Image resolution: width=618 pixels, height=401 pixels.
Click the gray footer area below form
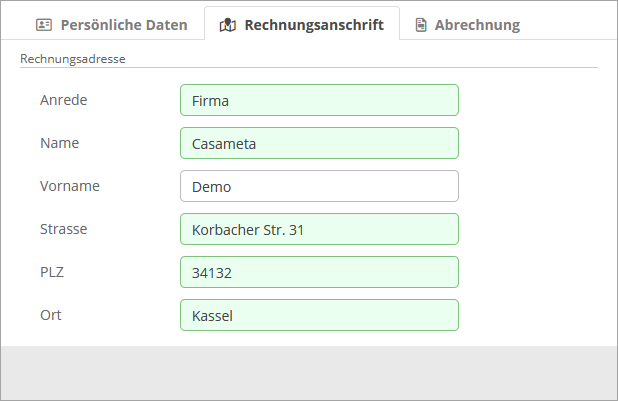308,373
